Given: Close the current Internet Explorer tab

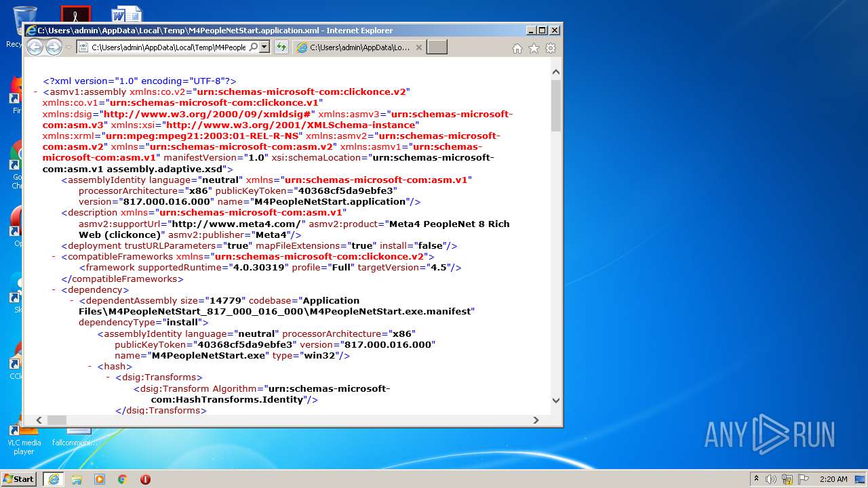Looking at the screenshot, I should click(x=418, y=47).
